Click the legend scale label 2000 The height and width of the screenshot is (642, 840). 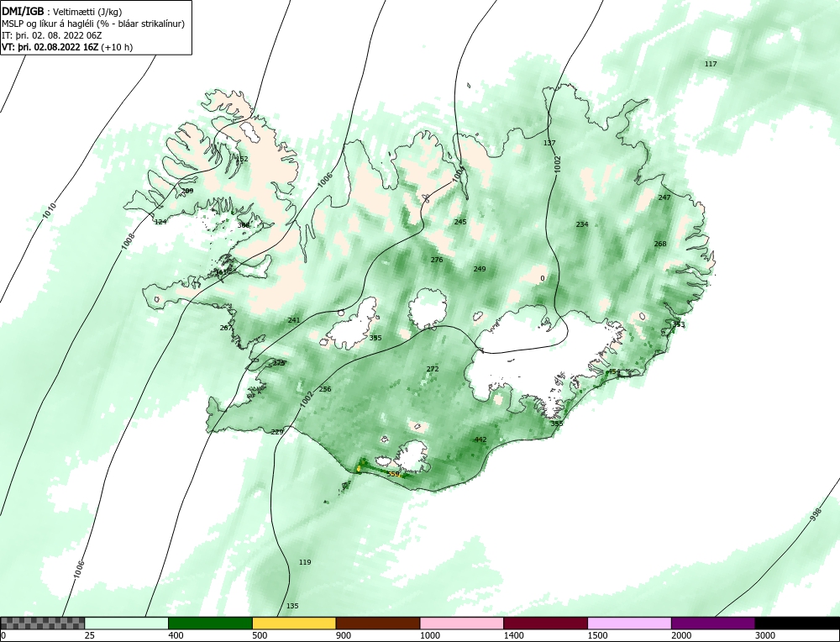pos(681,635)
